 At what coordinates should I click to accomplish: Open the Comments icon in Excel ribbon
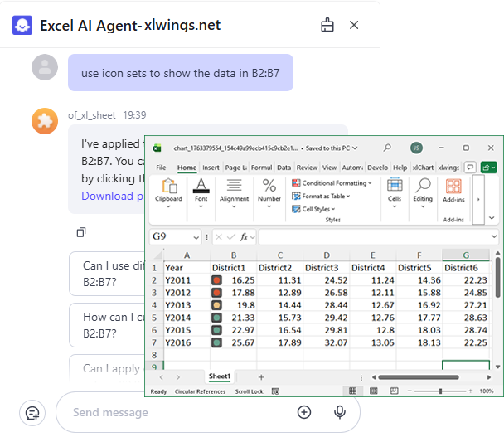[470, 168]
